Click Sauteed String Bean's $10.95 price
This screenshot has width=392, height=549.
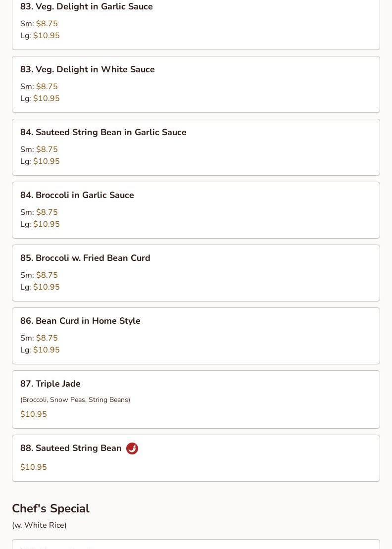coord(34,467)
